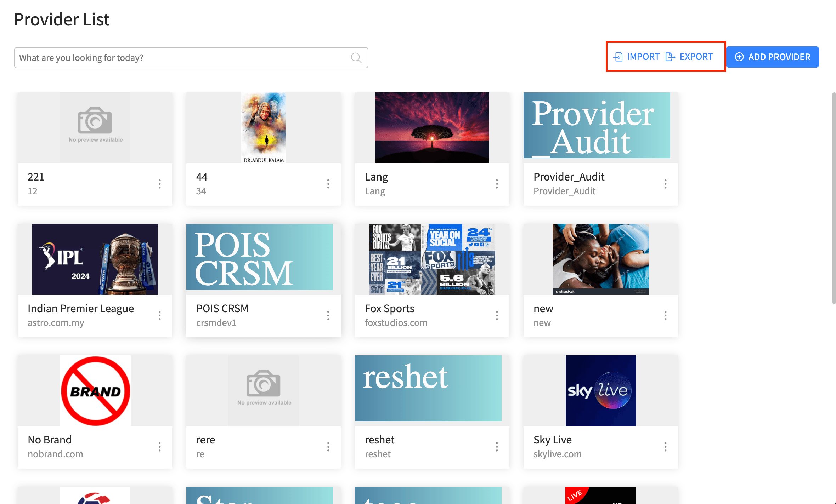Show more options for the new provider
Screen dimensions: 836x504
pos(666,315)
